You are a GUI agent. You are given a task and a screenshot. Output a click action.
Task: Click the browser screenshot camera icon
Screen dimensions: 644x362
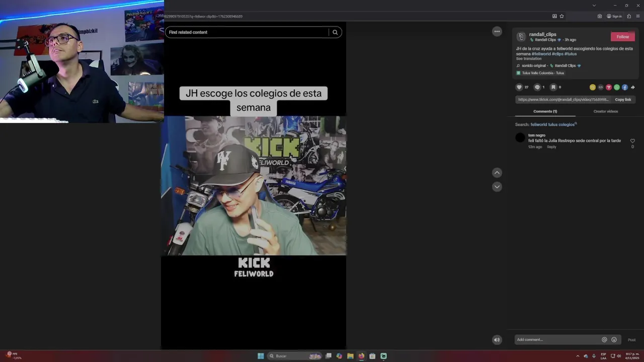(x=600, y=16)
